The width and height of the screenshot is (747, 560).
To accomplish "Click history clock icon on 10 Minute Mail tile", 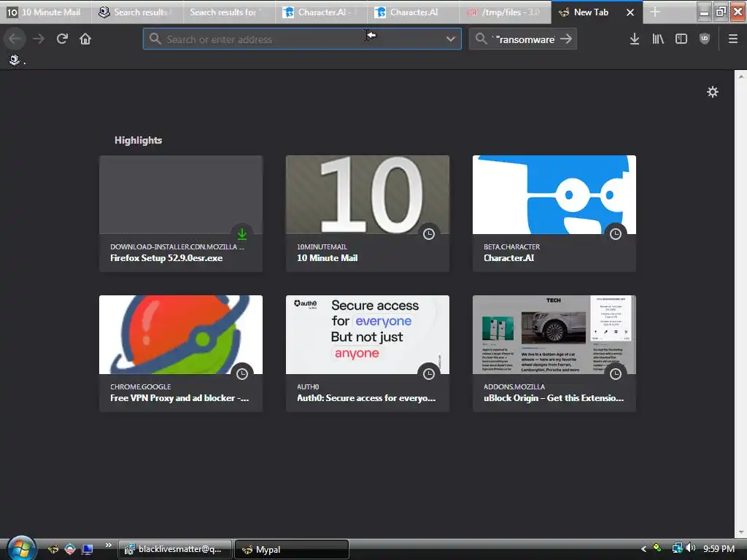I will click(429, 234).
